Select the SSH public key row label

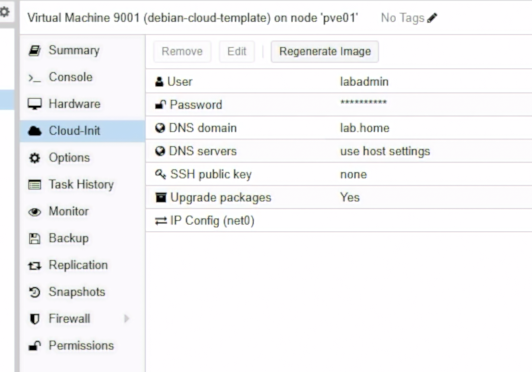(211, 174)
